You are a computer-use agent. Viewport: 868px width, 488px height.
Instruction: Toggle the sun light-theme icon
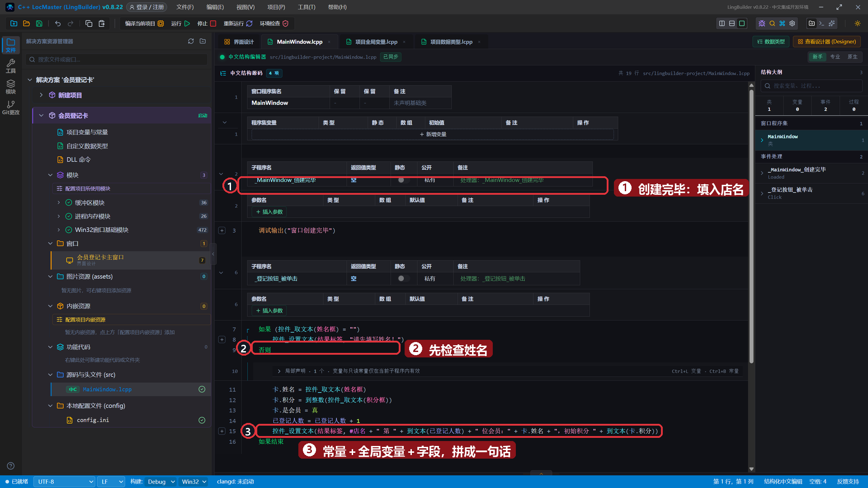click(x=858, y=23)
